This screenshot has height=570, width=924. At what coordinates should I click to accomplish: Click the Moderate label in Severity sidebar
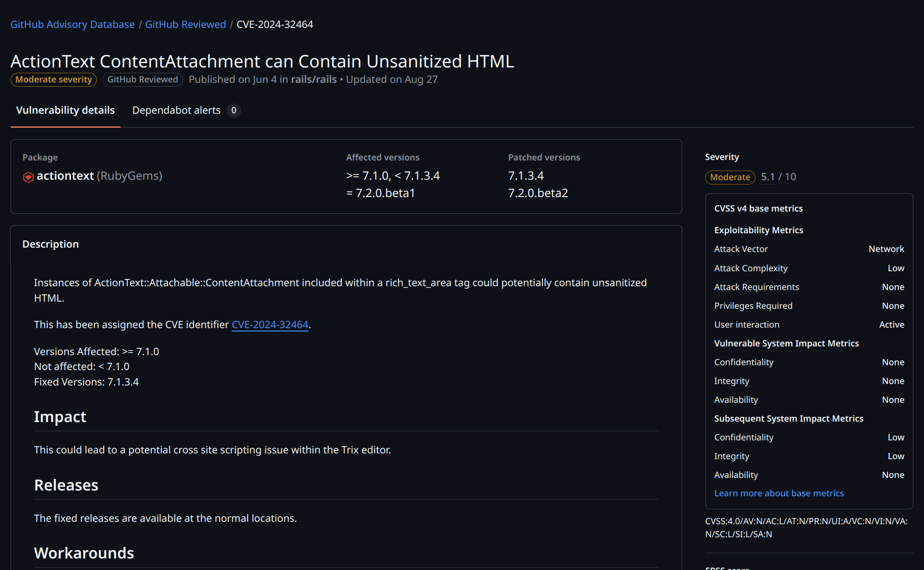[x=730, y=177]
